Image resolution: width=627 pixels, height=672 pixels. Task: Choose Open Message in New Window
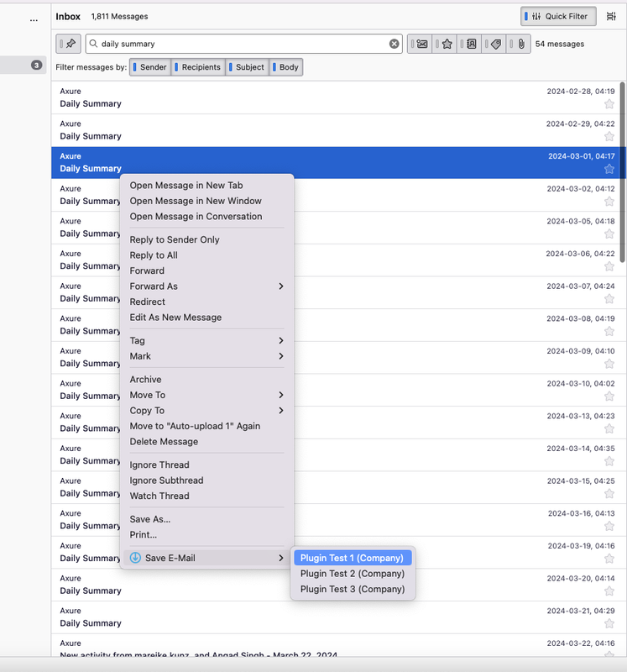coord(206,201)
